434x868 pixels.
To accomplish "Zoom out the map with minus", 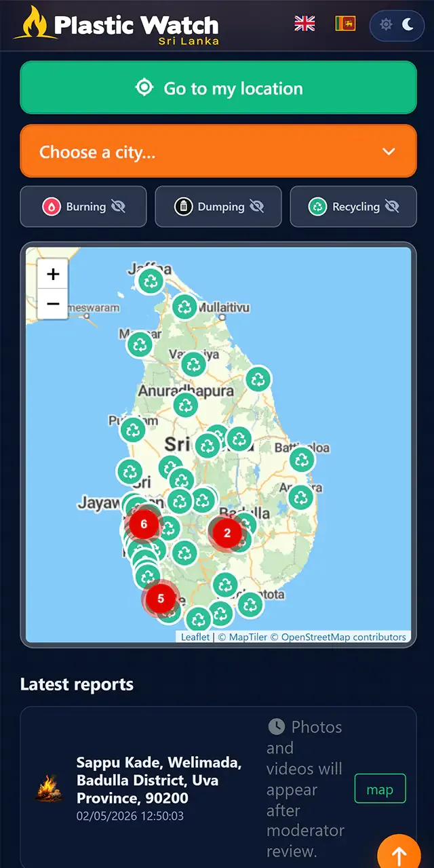I will (x=53, y=304).
